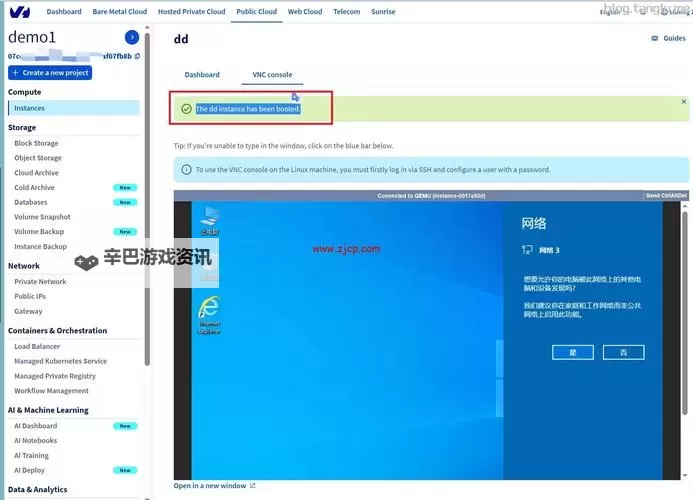Open Telecom menu

point(346,11)
